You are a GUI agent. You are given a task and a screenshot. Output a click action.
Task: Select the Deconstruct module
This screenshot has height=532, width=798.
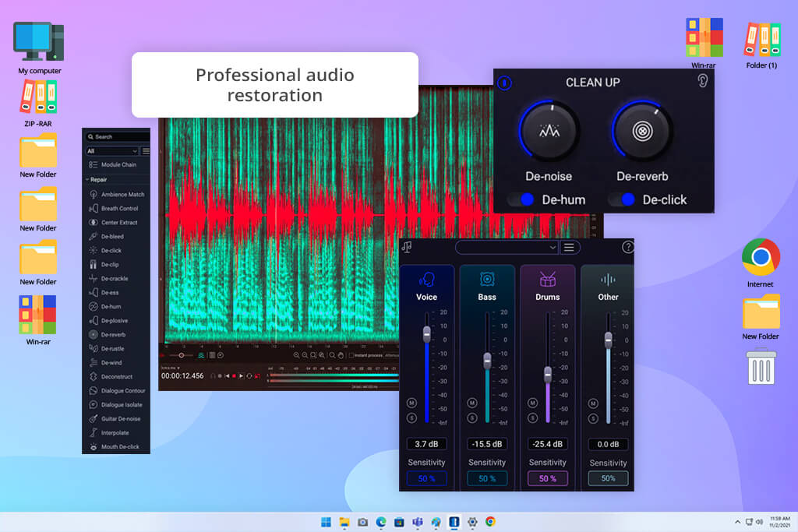pyautogui.click(x=111, y=376)
